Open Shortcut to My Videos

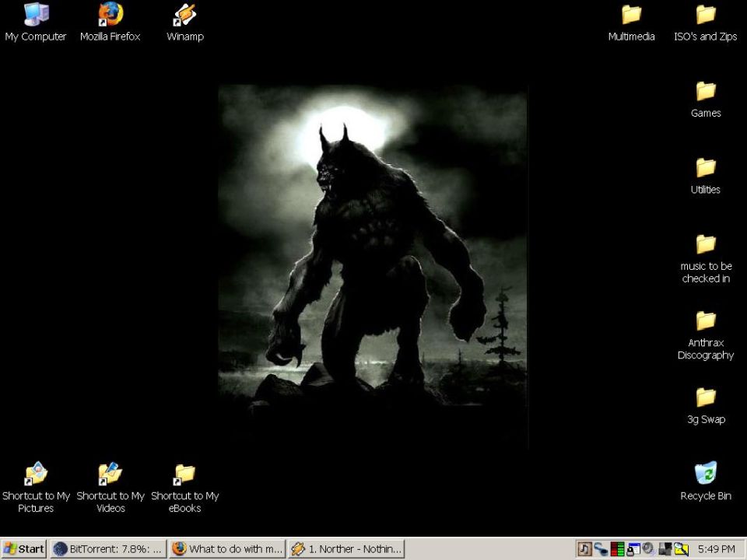coord(110,487)
